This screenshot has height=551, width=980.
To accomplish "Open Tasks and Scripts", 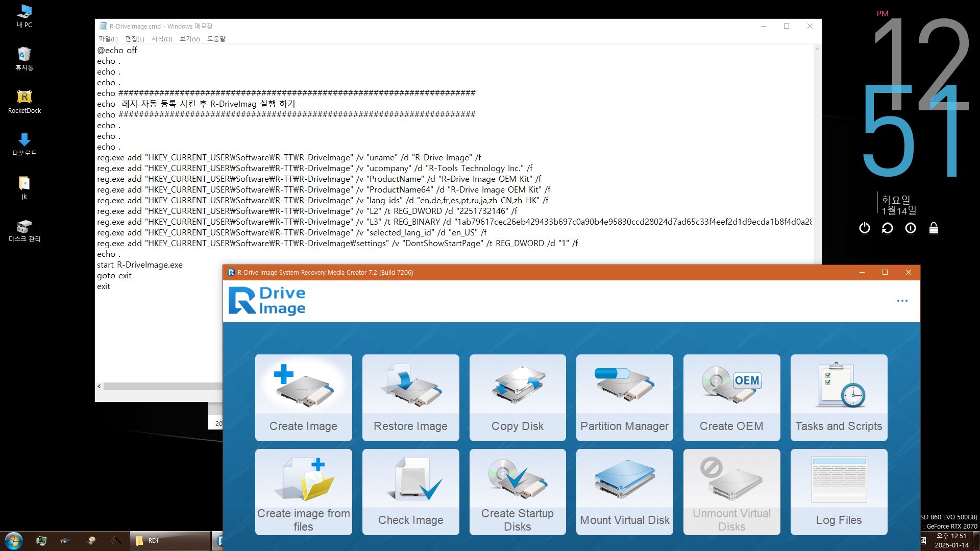I will pyautogui.click(x=839, y=397).
